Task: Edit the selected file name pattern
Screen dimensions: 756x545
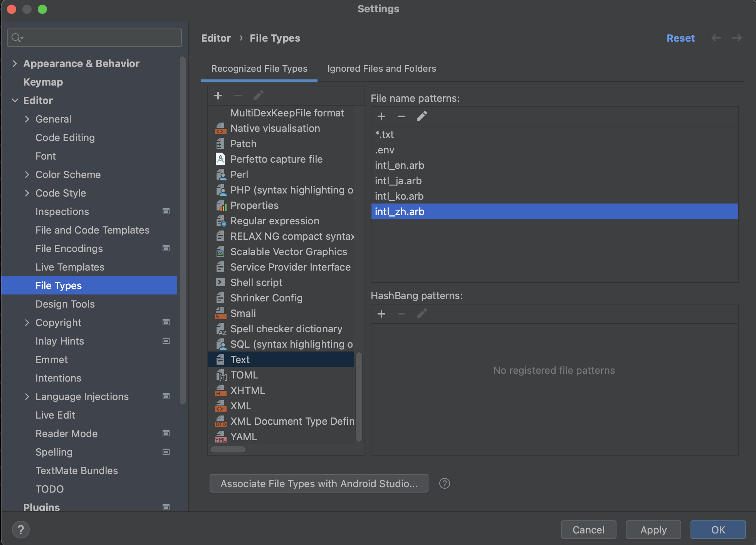Action: [422, 116]
